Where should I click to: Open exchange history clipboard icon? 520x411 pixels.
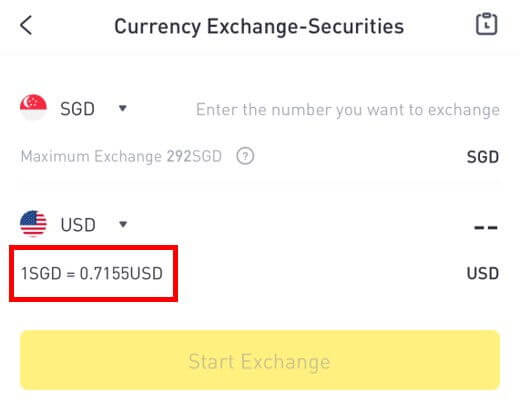coord(486,24)
